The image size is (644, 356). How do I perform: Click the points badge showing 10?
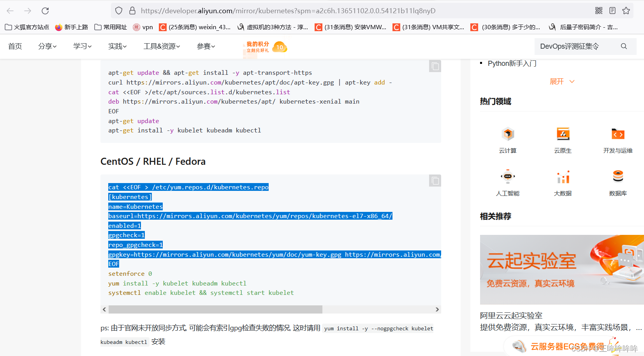pos(280,47)
